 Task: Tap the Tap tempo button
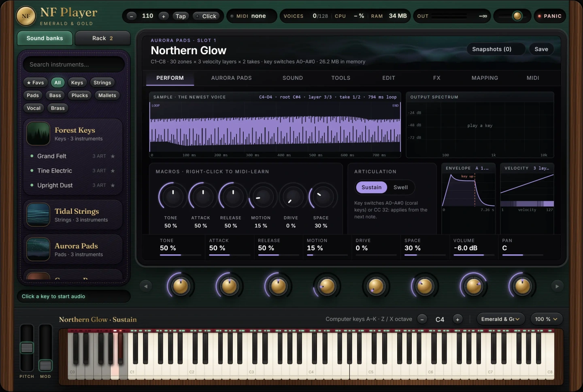coord(181,16)
